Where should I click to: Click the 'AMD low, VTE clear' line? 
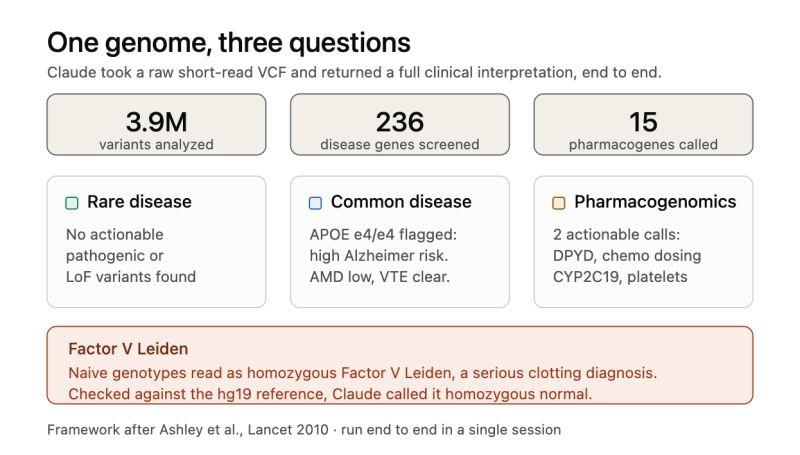(380, 277)
